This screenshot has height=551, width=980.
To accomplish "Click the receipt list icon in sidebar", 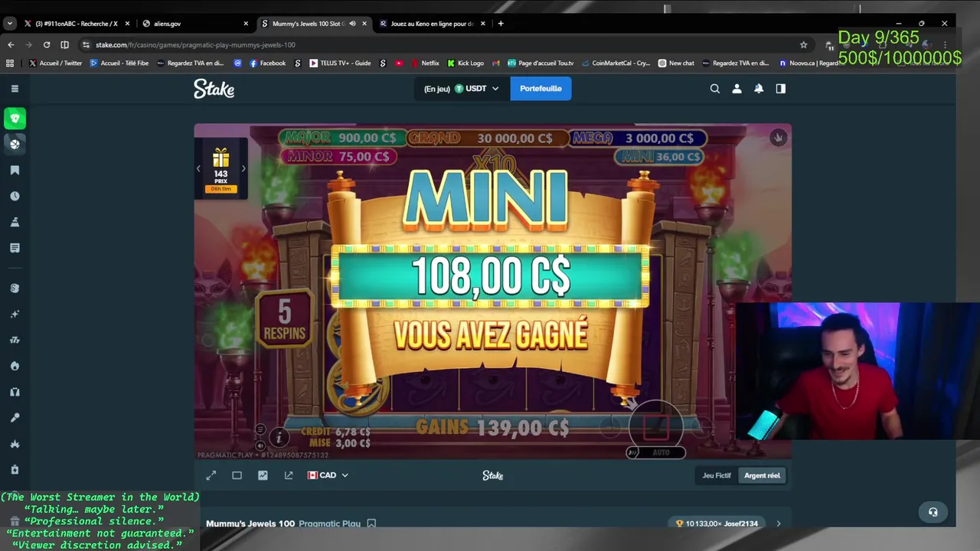I will coord(15,248).
